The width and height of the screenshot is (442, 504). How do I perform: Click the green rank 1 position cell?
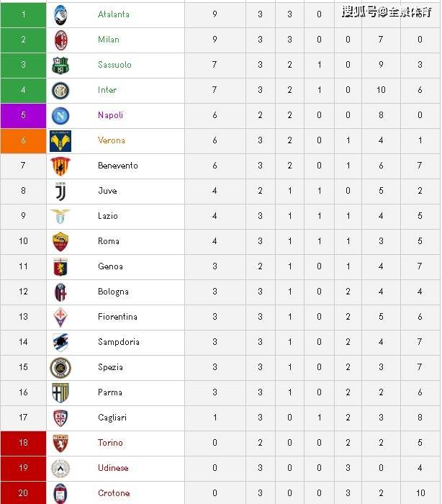pos(23,14)
